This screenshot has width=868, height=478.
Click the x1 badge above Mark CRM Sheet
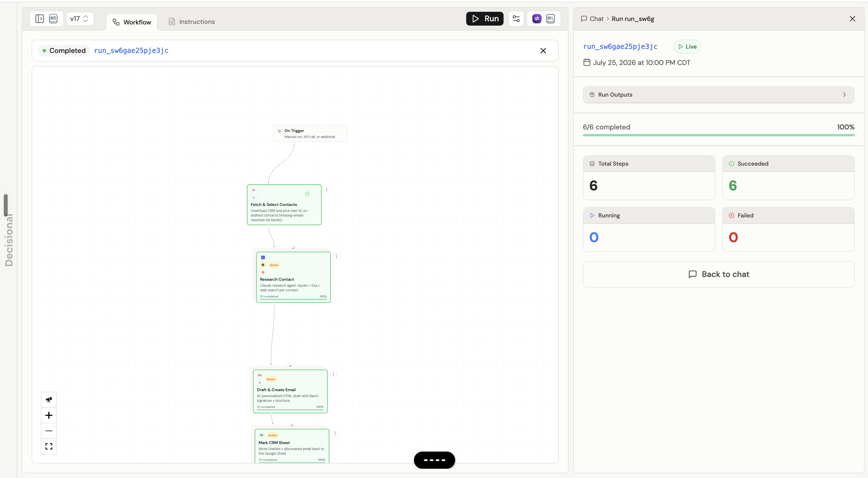[292, 425]
